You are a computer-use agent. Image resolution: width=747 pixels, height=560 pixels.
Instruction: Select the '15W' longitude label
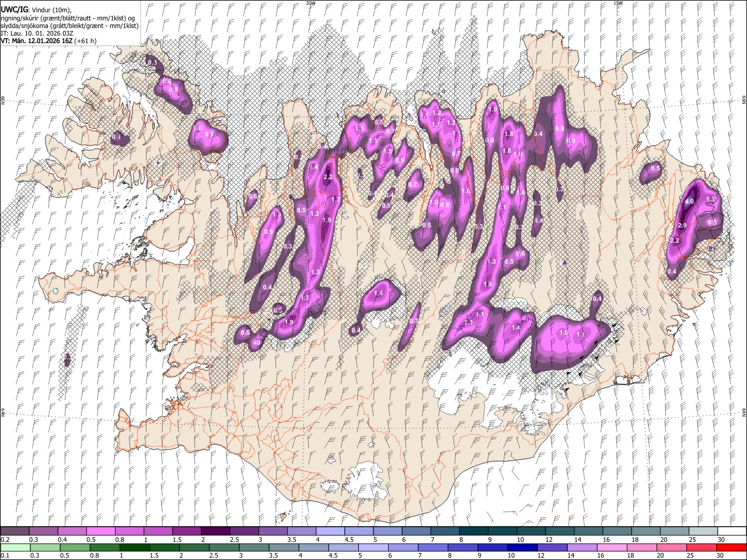tap(619, 3)
